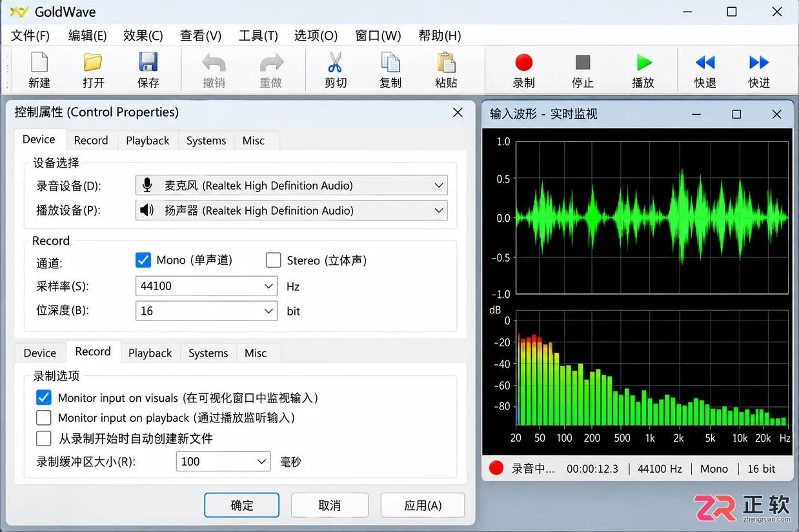
Task: Open the 效果(C) menu
Action: [x=143, y=35]
